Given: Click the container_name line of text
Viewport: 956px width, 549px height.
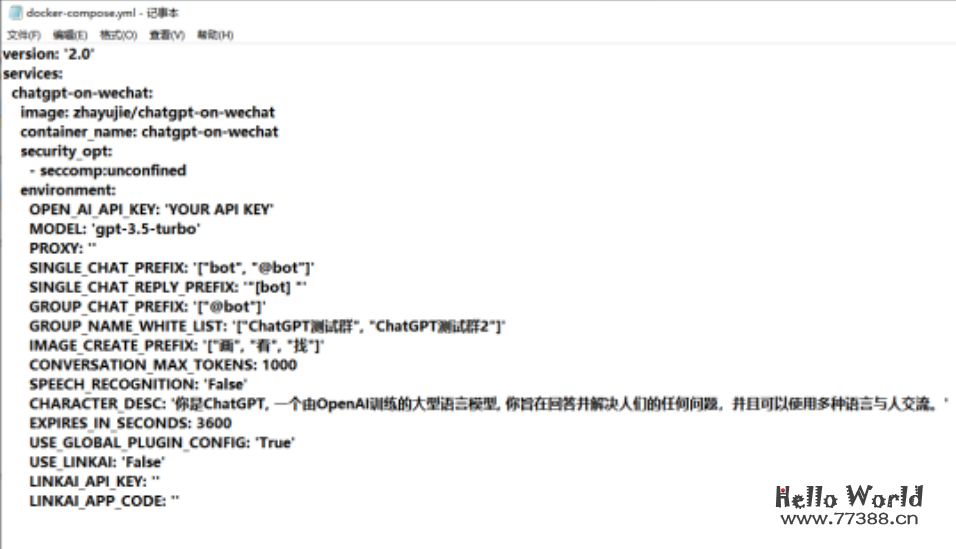Looking at the screenshot, I should pos(149,131).
